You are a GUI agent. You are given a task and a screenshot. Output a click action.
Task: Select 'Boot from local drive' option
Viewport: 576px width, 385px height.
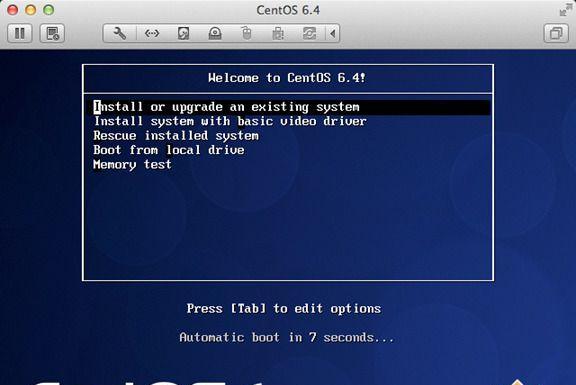point(169,150)
